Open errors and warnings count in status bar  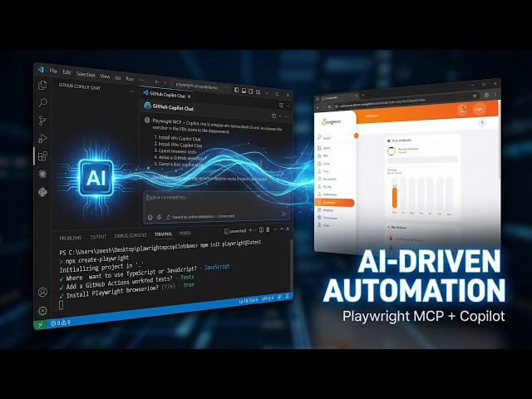(61, 323)
